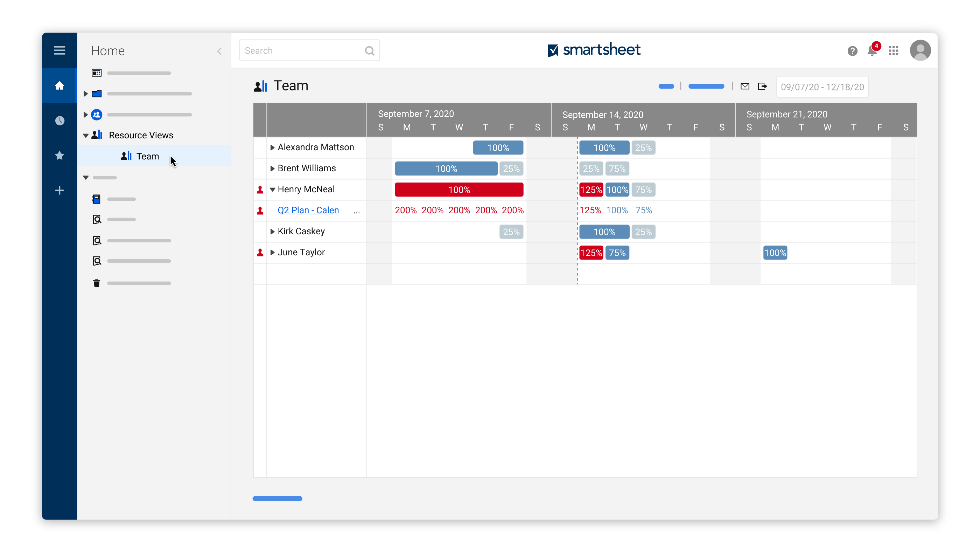Click the calendar sheet icon under Home
The image size is (980, 552).
pyautogui.click(x=97, y=73)
